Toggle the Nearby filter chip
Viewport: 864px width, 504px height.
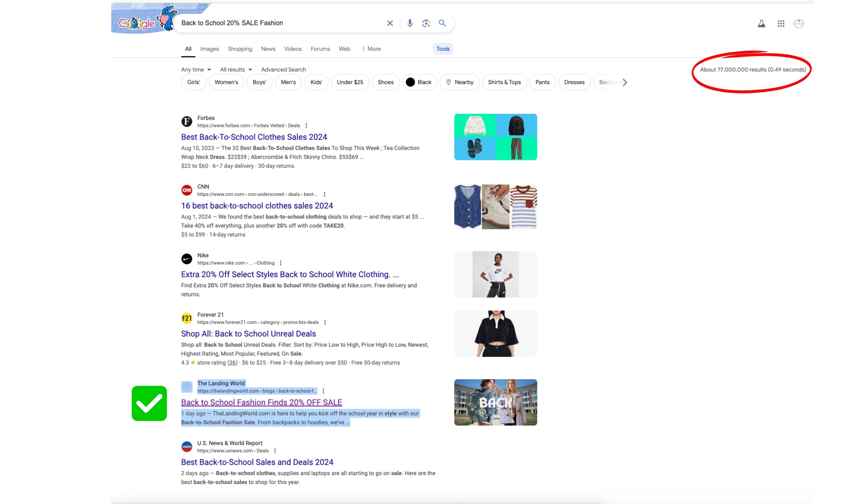point(460,82)
